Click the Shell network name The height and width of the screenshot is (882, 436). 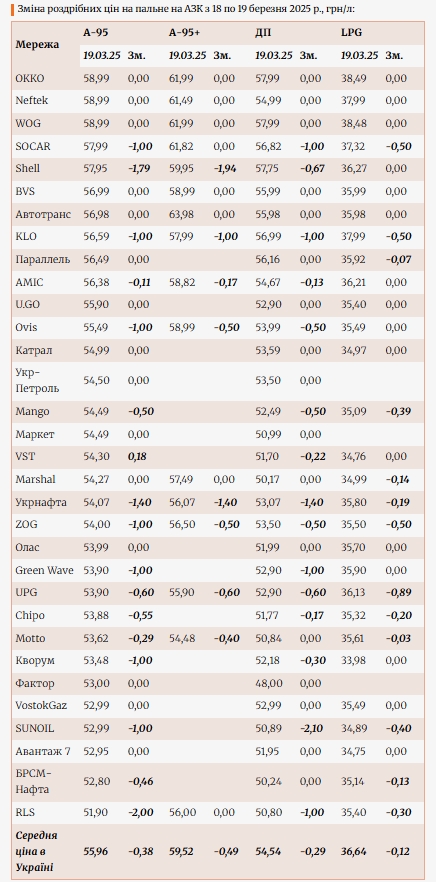[28, 168]
